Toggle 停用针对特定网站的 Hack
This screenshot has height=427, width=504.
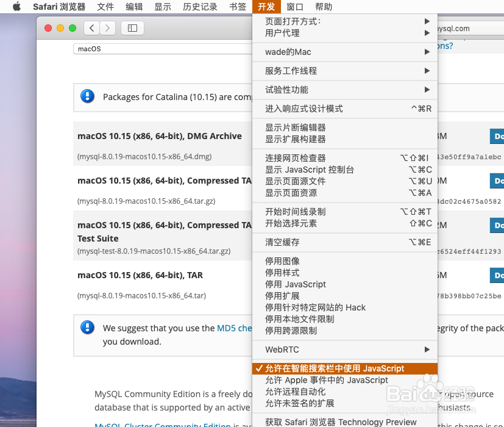345,307
